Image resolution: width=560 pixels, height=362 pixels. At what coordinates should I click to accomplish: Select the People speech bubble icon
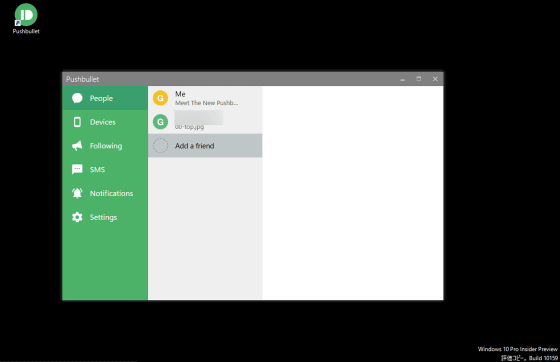pos(77,98)
